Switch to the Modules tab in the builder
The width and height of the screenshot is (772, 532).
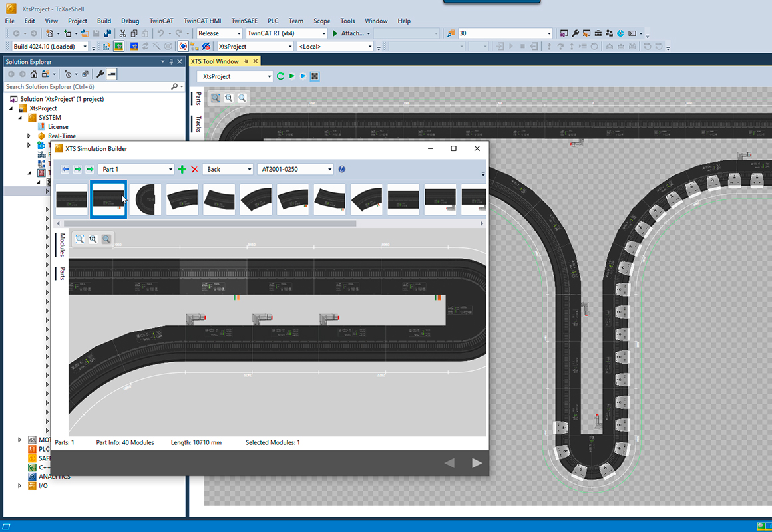tap(61, 245)
